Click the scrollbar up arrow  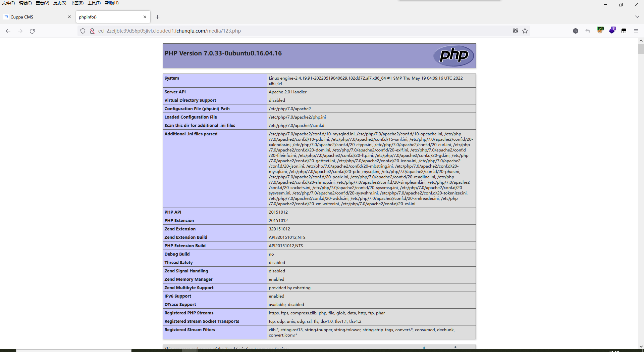tap(641, 41)
